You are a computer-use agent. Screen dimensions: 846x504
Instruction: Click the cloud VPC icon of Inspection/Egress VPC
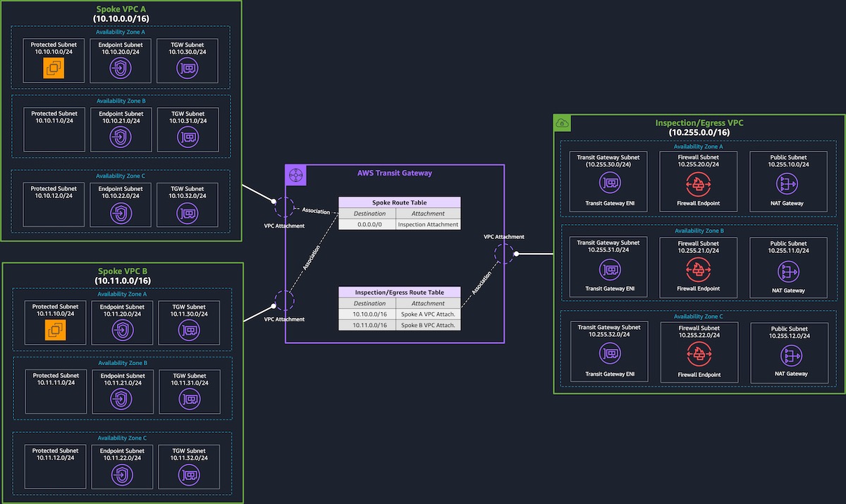(563, 123)
